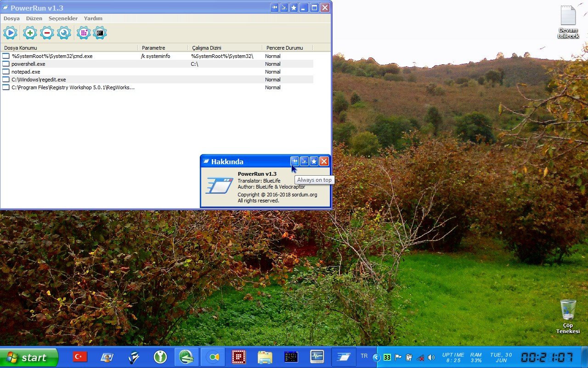Add a new file with the green plus icon
Viewport: 588px width, 368px height.
tap(30, 33)
